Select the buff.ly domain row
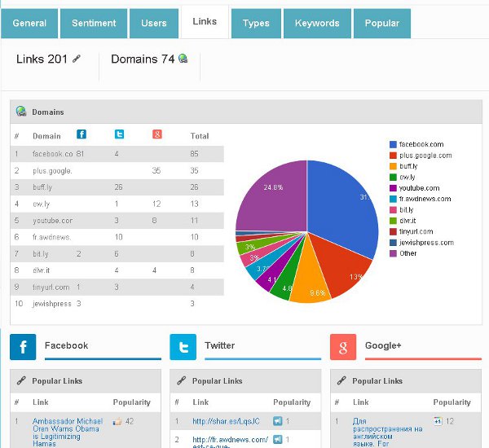 (x=117, y=187)
